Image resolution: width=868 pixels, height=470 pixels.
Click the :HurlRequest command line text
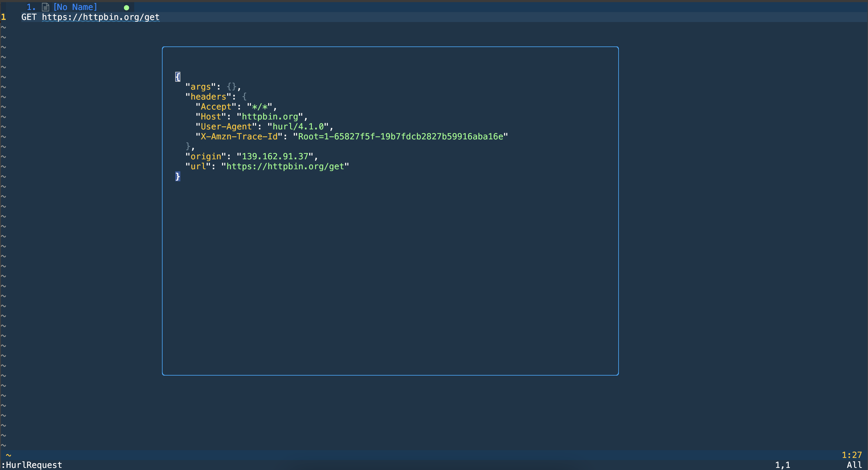pos(32,465)
